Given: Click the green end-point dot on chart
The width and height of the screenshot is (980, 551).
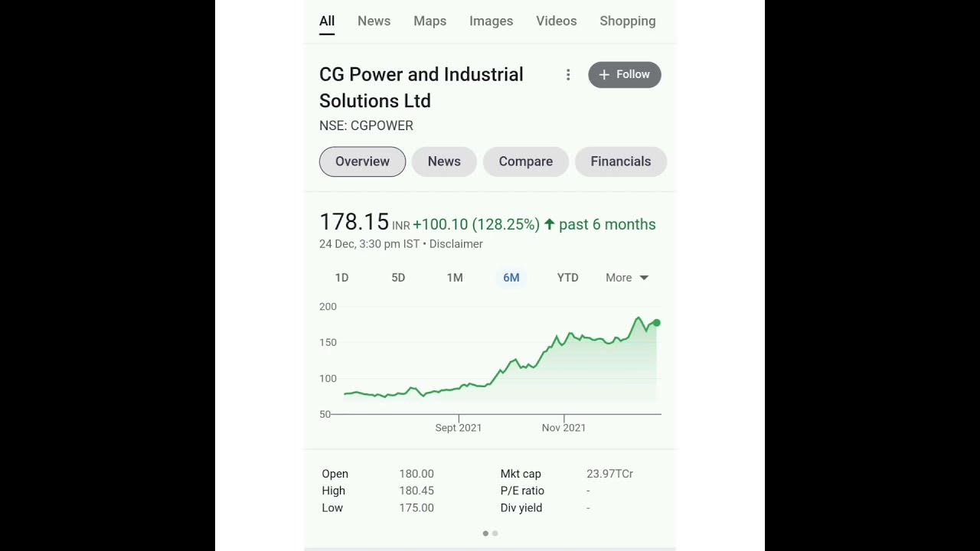Looking at the screenshot, I should 656,323.
